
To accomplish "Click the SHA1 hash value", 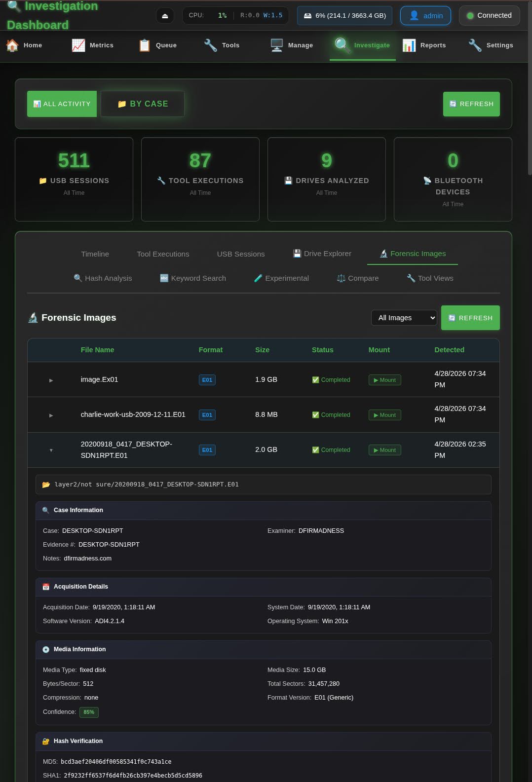I will (133, 776).
